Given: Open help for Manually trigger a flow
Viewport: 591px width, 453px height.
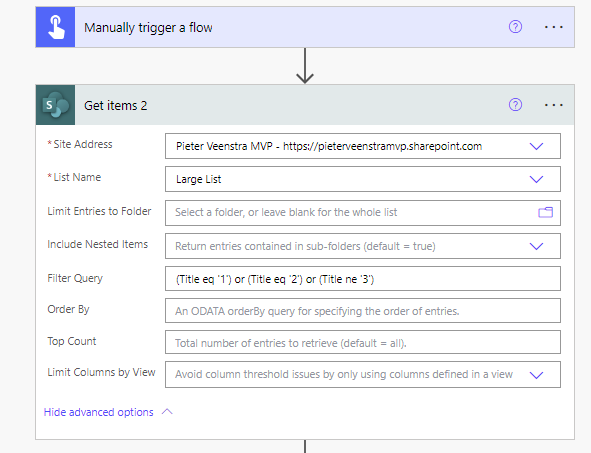Looking at the screenshot, I should click(x=515, y=27).
